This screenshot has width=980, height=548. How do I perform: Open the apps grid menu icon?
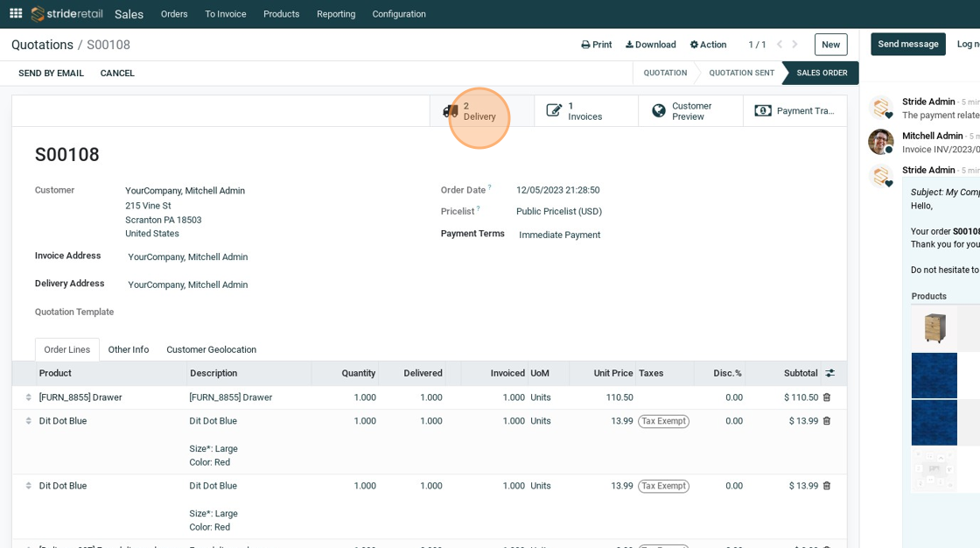point(16,13)
